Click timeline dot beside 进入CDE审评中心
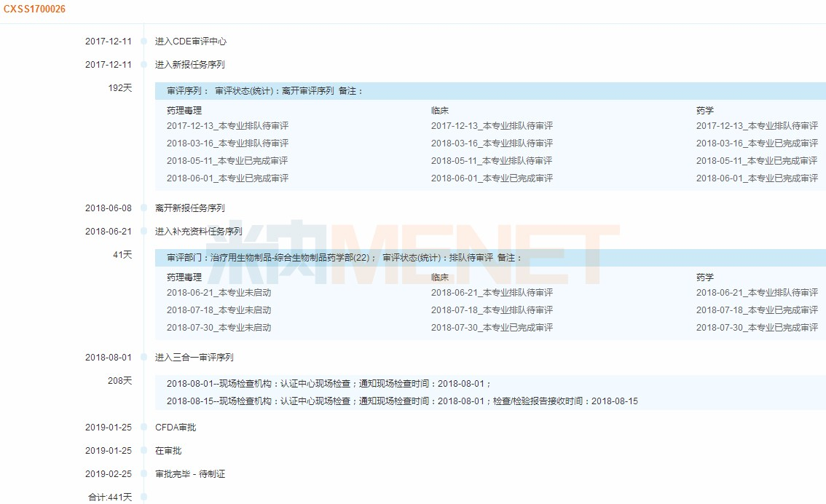Viewport: 826px width, 504px height. tap(144, 42)
